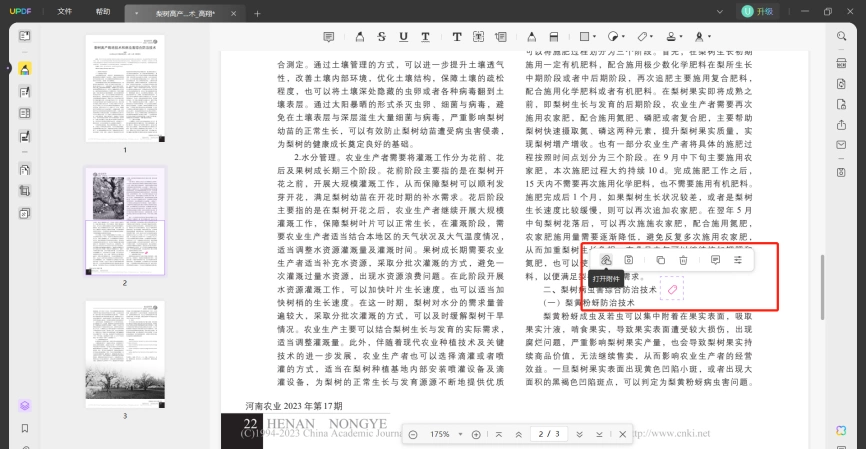Viewport: 866px width, 449px height.
Task: Delete the attachment via trash icon
Action: [x=683, y=260]
